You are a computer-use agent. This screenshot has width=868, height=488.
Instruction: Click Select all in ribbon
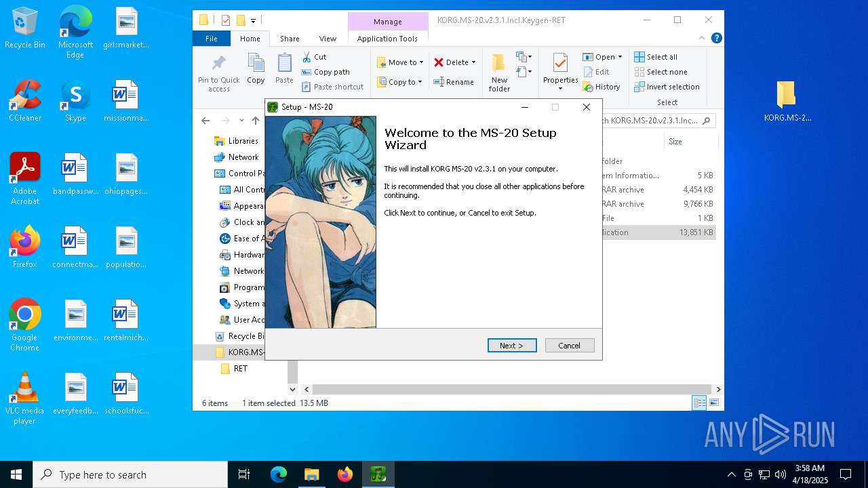point(656,57)
